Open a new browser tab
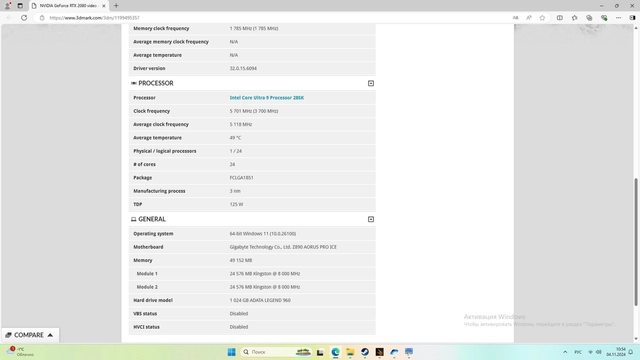 click(x=116, y=6)
